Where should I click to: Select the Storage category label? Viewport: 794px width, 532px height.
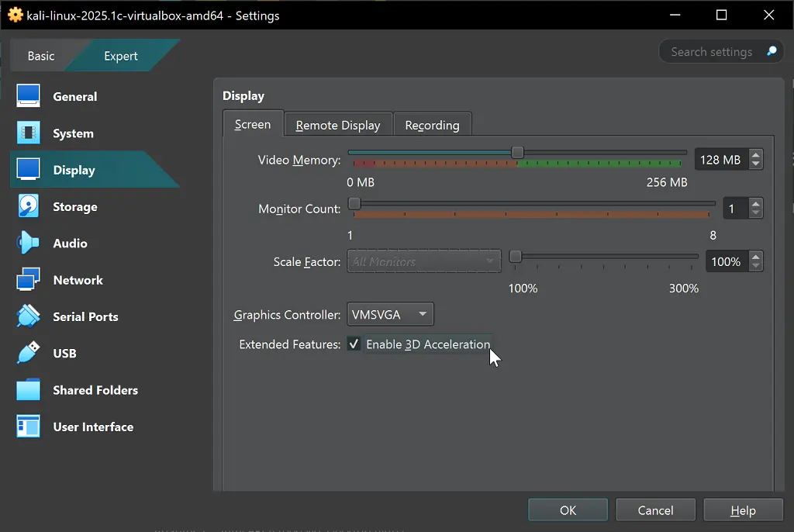coord(75,207)
